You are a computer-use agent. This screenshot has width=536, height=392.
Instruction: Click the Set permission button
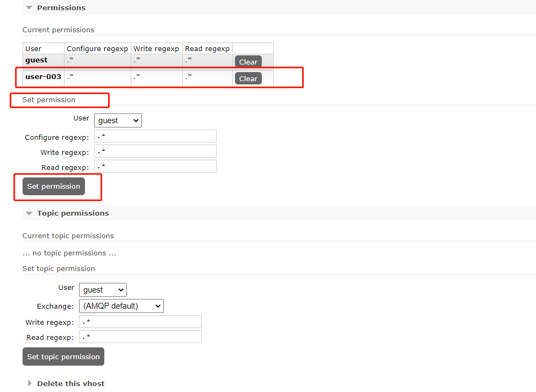click(x=54, y=186)
